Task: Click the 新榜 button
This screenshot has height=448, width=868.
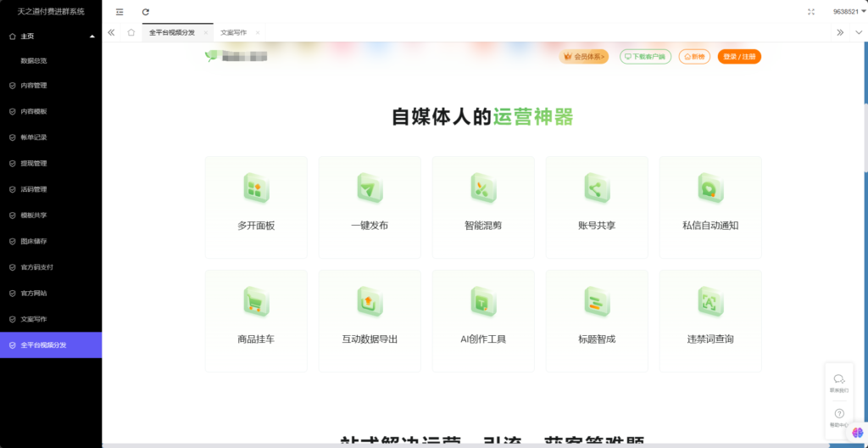Action: pyautogui.click(x=694, y=57)
